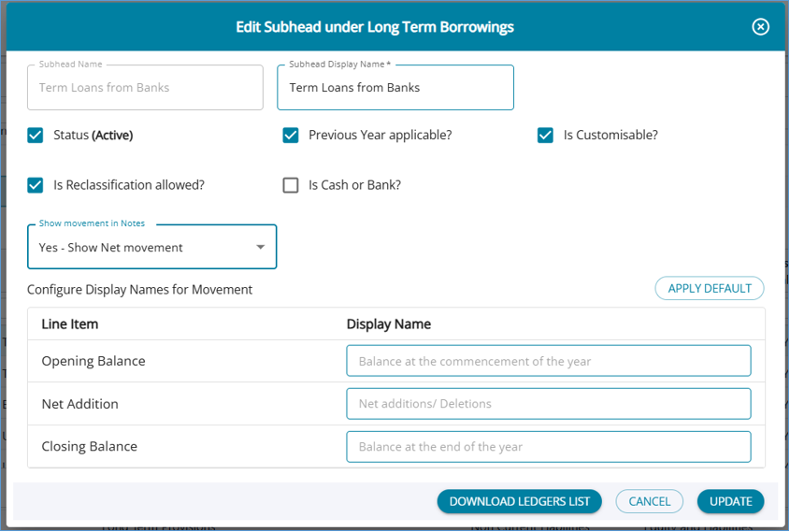790x532 pixels.
Task: Enable Is Cash or Bank checkbox
Action: [291, 185]
